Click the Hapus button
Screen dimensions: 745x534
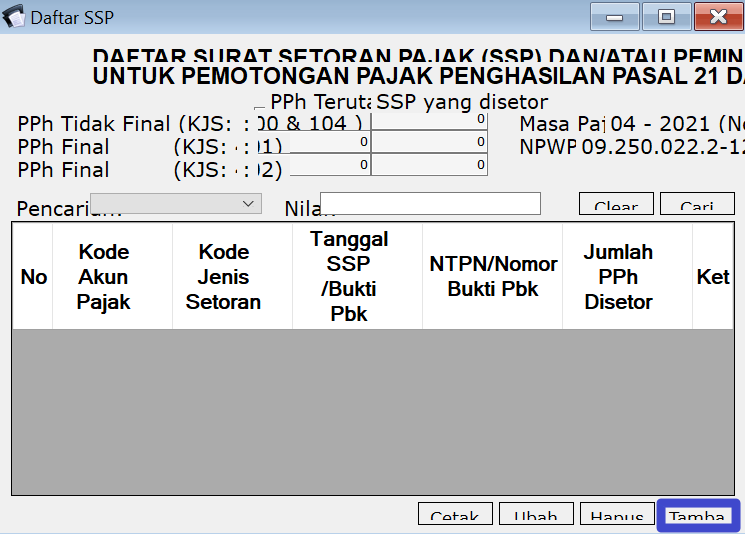(616, 515)
